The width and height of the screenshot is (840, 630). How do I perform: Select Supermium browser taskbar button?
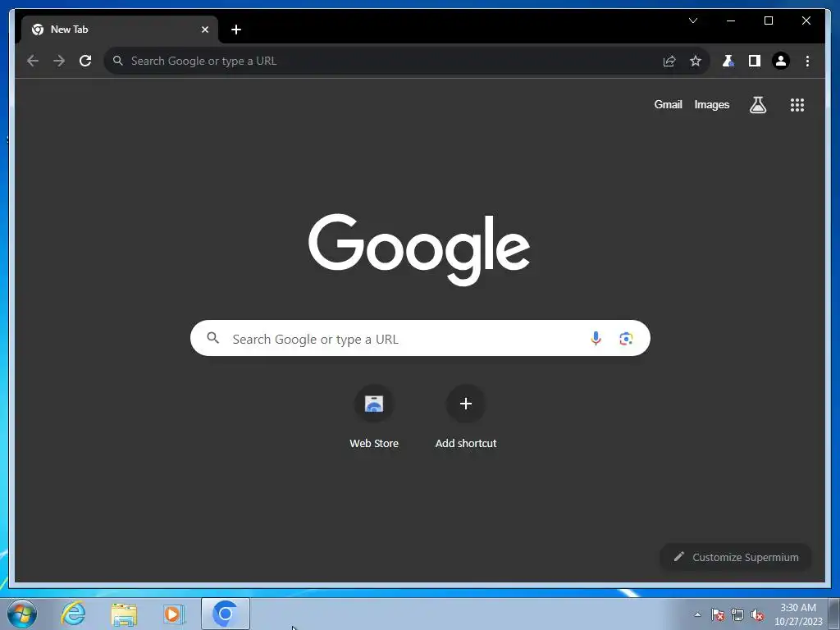[x=226, y=614]
